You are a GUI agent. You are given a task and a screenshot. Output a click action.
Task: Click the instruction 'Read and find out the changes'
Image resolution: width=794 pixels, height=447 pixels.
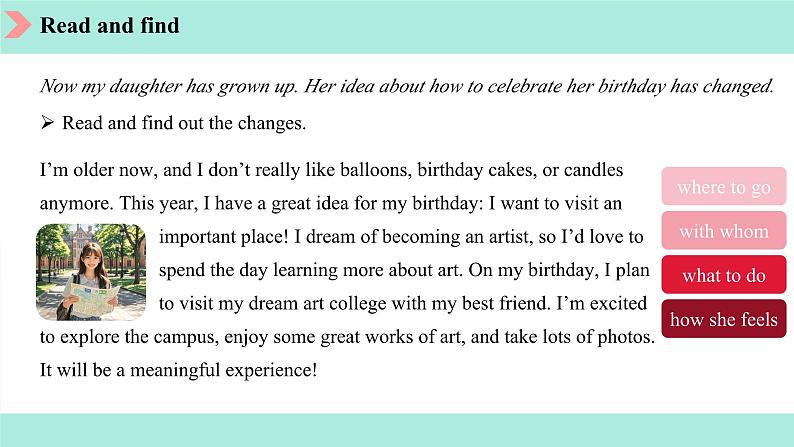(x=184, y=123)
